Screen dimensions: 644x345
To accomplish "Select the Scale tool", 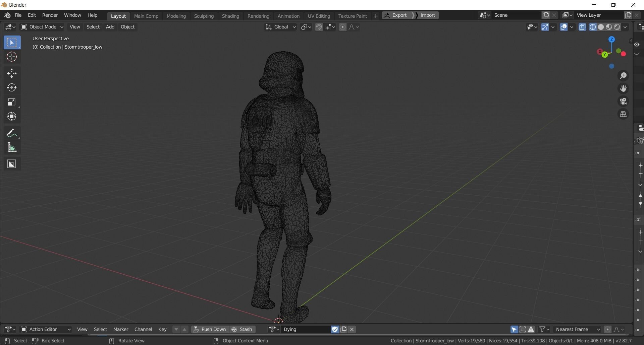I will tap(12, 102).
